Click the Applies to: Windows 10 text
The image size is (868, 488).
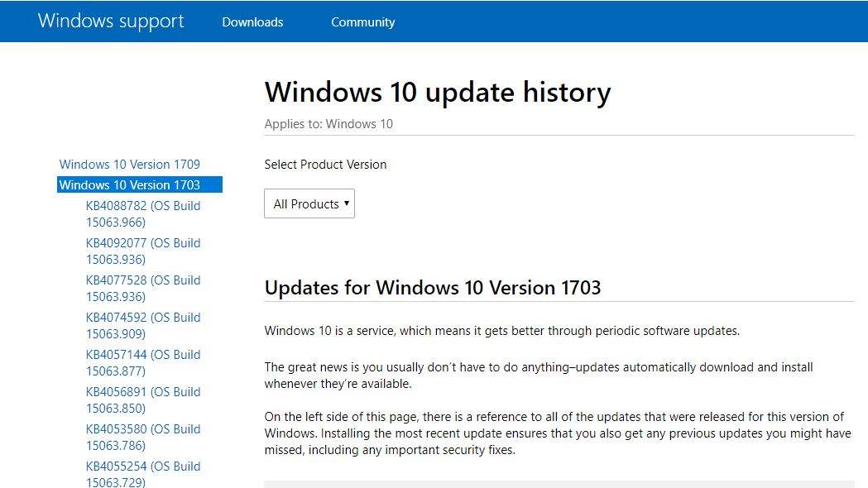tap(328, 124)
